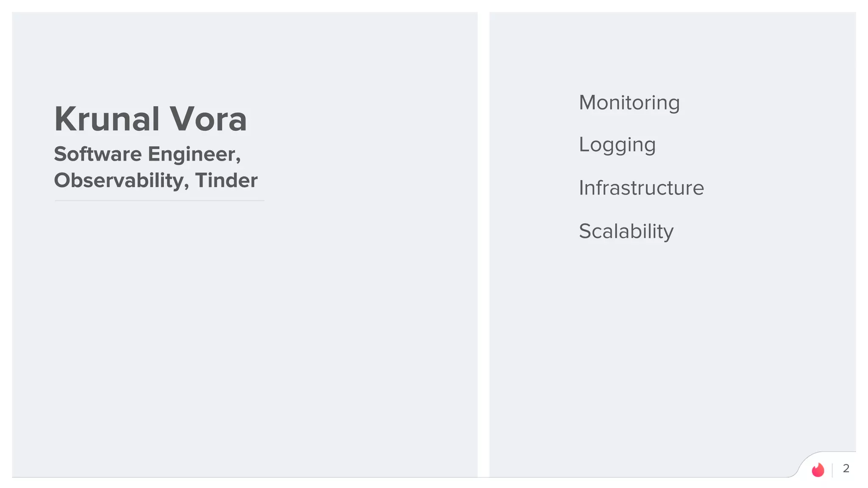
Task: Click the word Krunal in title
Action: [x=107, y=119]
